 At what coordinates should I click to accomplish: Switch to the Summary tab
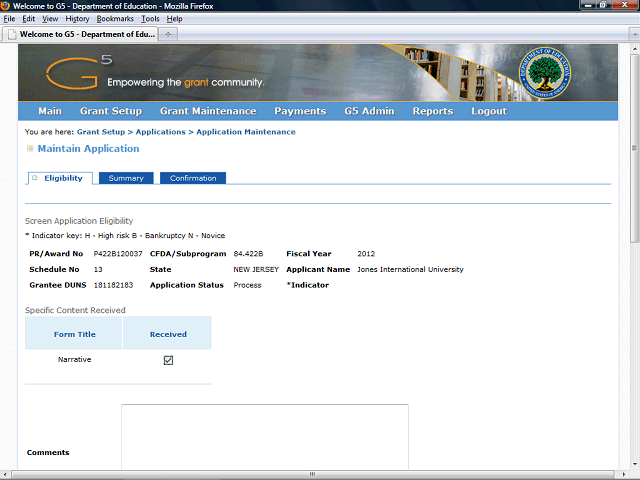tap(126, 178)
